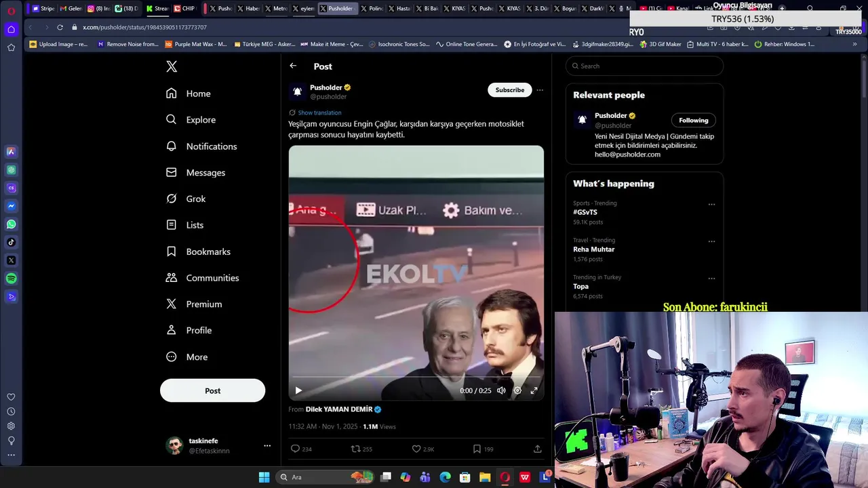Click the taskbar Ara search box

[325, 477]
